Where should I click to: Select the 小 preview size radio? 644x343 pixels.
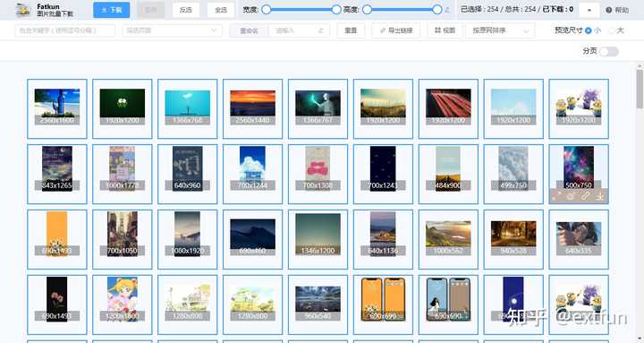tap(589, 30)
